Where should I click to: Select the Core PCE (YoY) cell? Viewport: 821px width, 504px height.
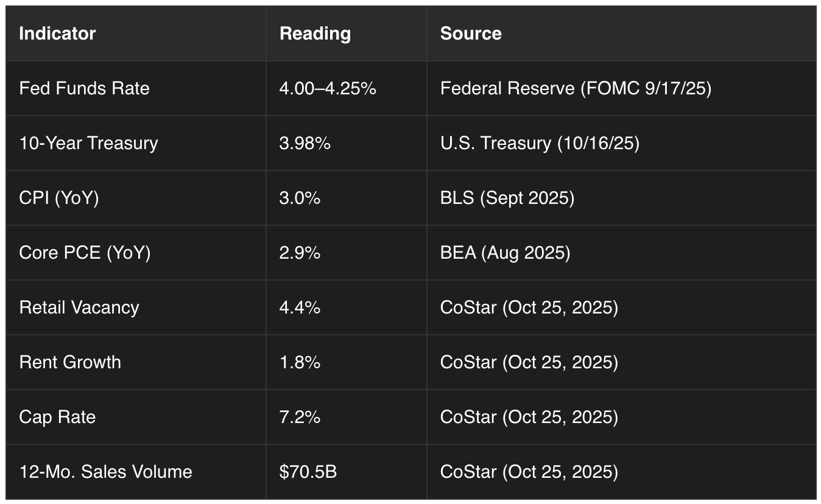point(85,253)
